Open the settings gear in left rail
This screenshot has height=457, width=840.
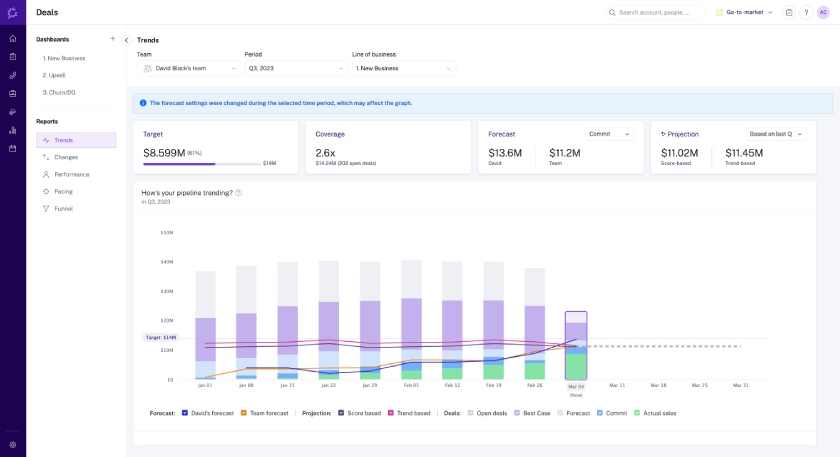(13, 445)
